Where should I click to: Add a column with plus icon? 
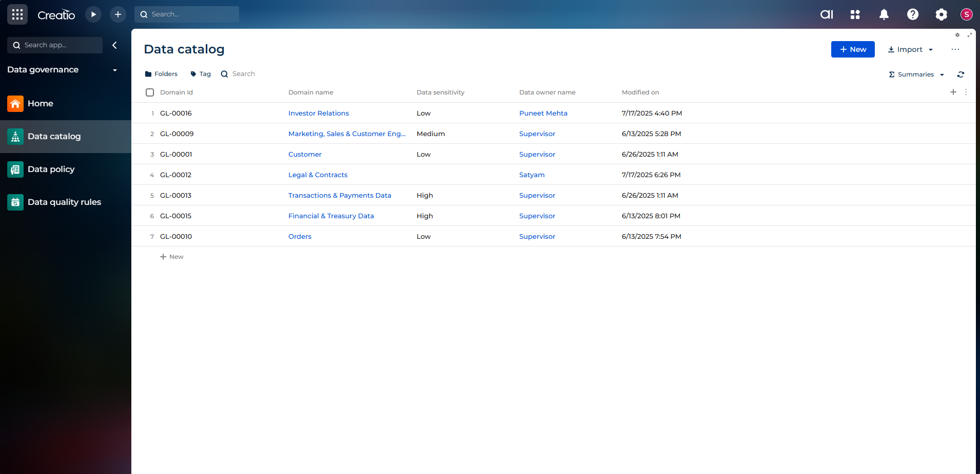[953, 92]
